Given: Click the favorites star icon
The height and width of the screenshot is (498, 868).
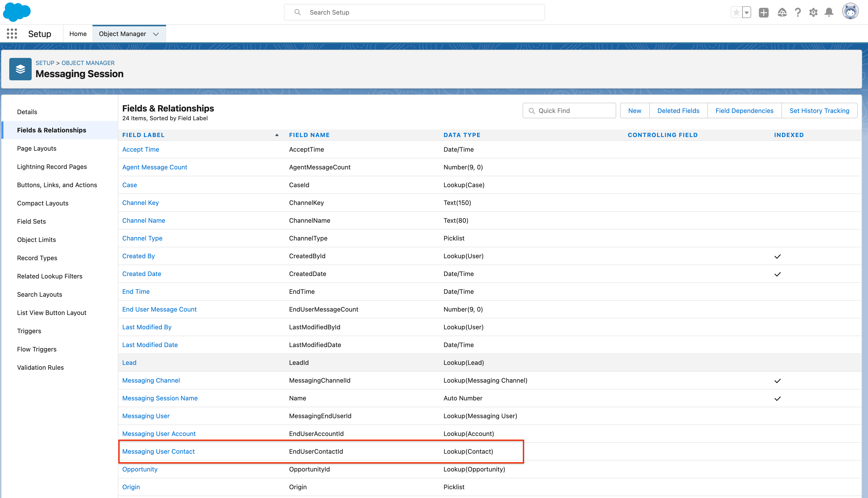Looking at the screenshot, I should coord(736,12).
